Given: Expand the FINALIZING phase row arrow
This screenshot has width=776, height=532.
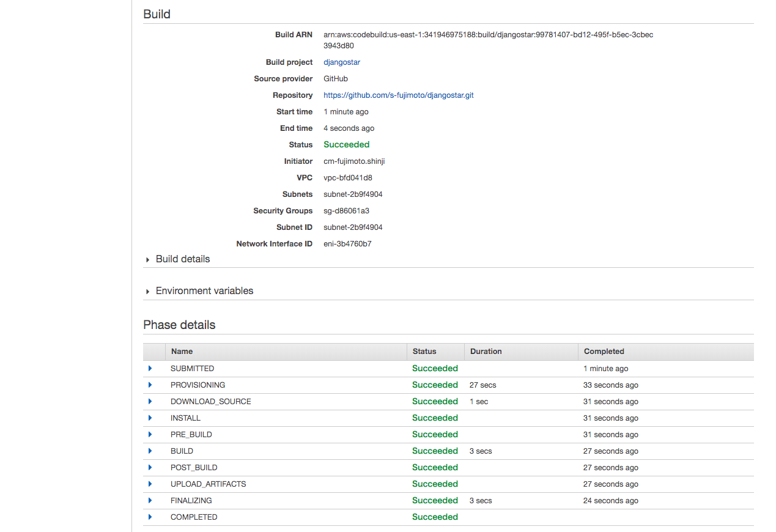Looking at the screenshot, I should tap(150, 501).
